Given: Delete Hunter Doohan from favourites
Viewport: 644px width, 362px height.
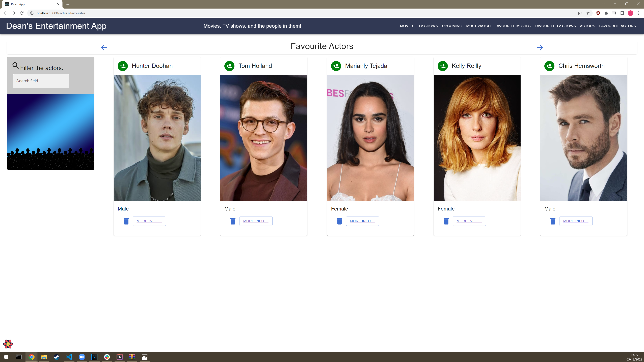Looking at the screenshot, I should point(126,221).
